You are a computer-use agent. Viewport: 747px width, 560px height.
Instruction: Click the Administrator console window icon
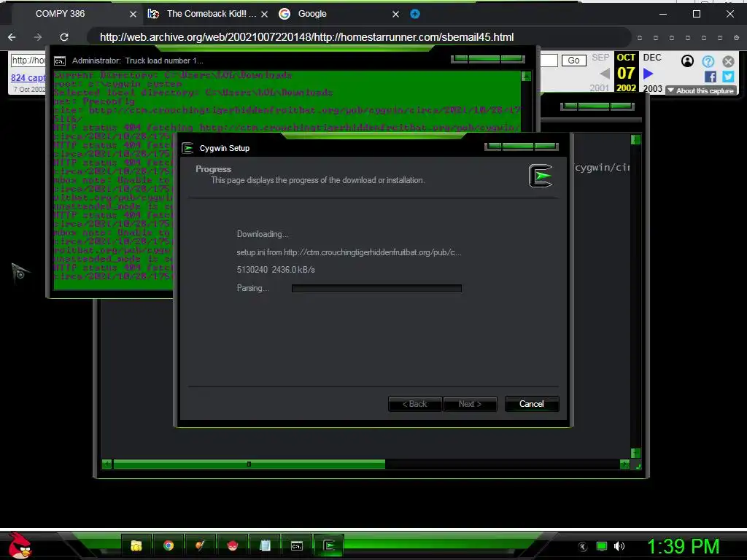[60, 61]
